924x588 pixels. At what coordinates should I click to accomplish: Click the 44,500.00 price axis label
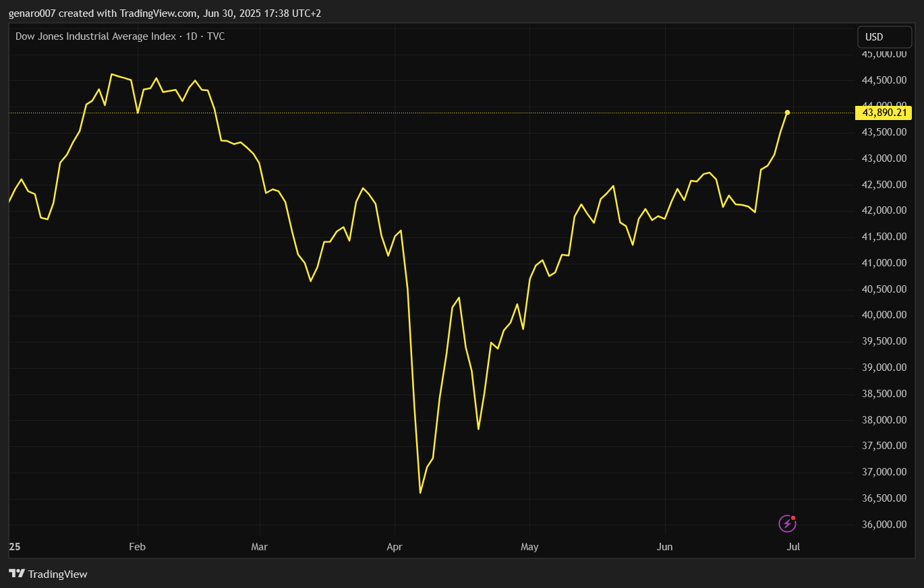pos(885,80)
